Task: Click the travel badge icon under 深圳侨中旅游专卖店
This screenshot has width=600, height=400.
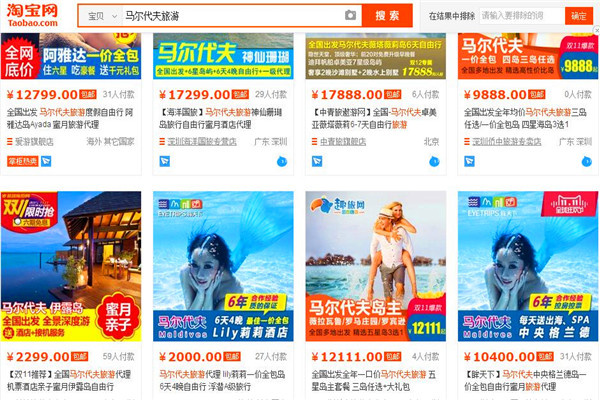Action: click(469, 161)
